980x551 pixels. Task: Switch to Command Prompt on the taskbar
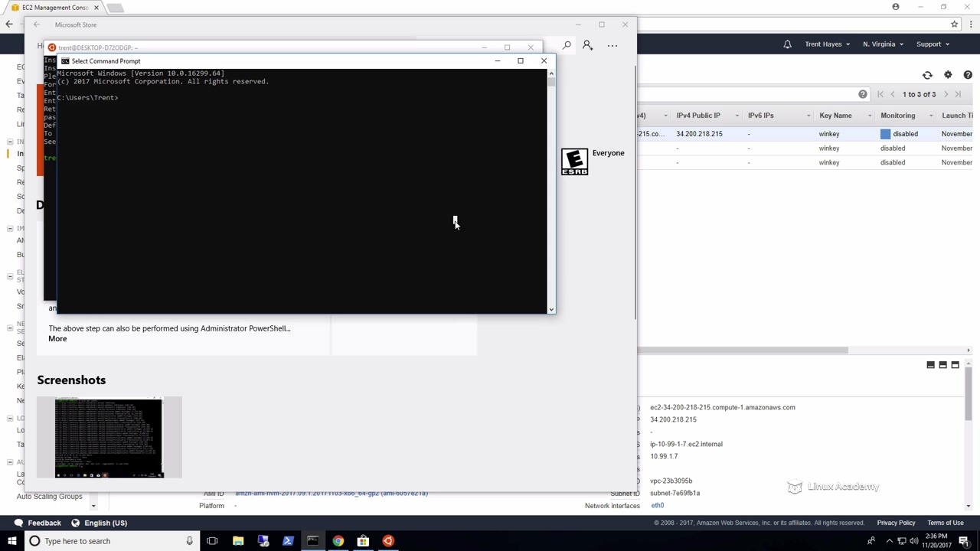(313, 541)
